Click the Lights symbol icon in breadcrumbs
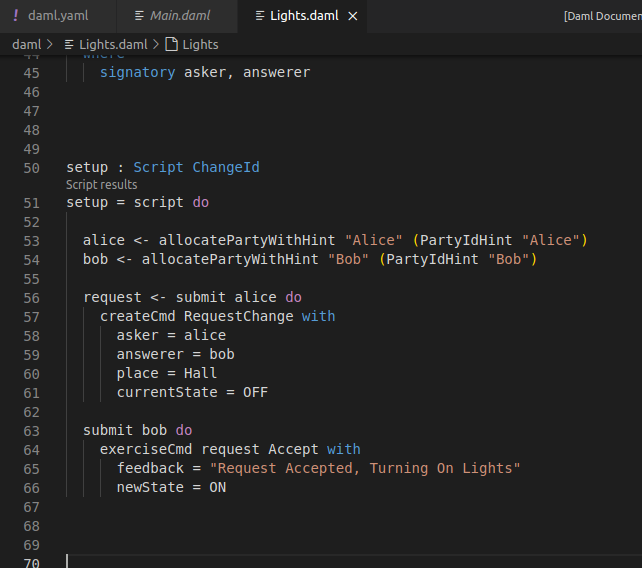This screenshot has width=642, height=568. tap(171, 44)
